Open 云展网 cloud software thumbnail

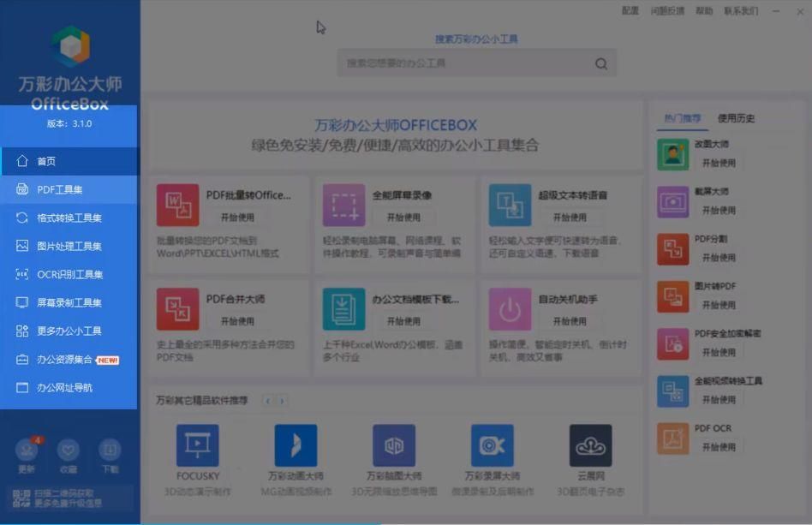[x=590, y=445]
